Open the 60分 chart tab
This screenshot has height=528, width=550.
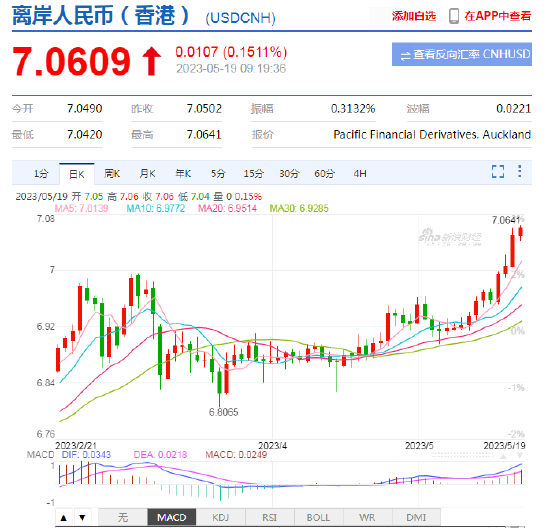pyautogui.click(x=324, y=174)
